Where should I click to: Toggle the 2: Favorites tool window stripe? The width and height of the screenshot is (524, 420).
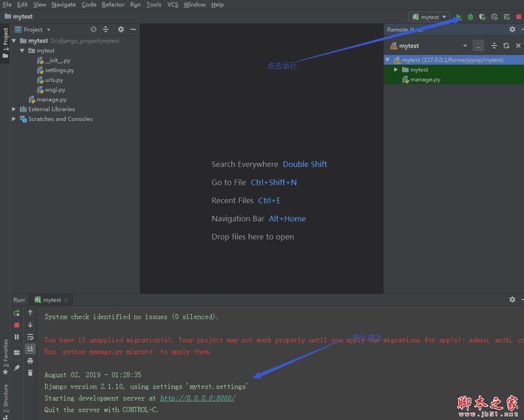[5, 357]
